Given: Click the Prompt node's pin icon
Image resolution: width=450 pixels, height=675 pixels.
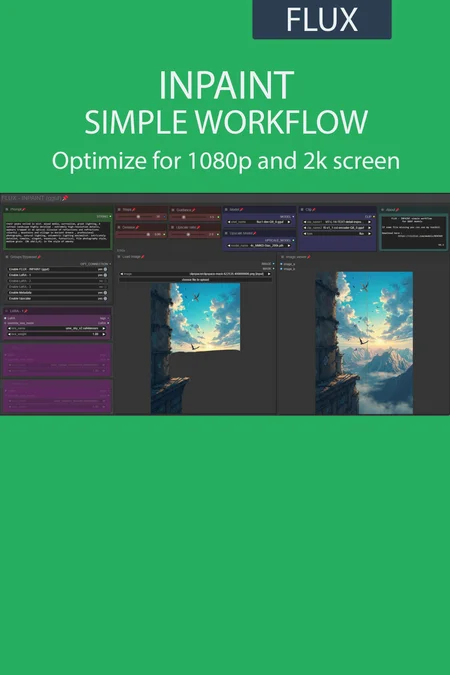Looking at the screenshot, I should [x=24, y=210].
